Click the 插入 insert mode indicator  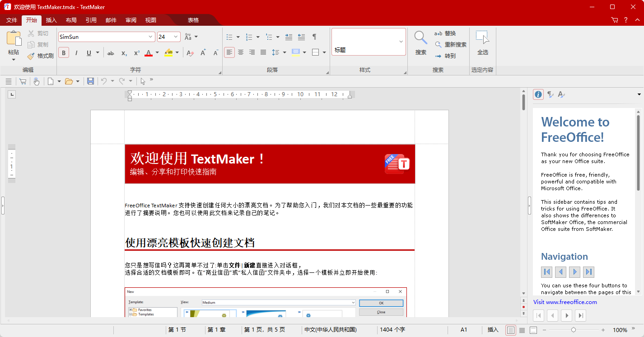[x=493, y=330]
